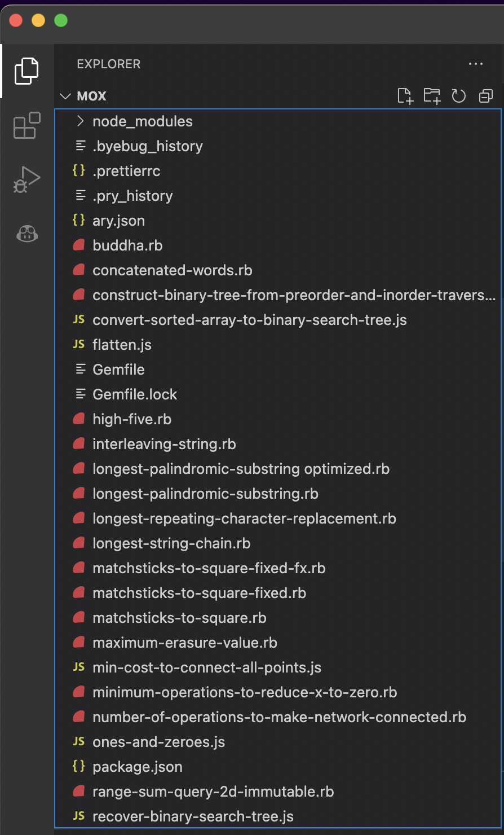Create a new folder using the New Folder icon
The image size is (504, 835).
432,96
